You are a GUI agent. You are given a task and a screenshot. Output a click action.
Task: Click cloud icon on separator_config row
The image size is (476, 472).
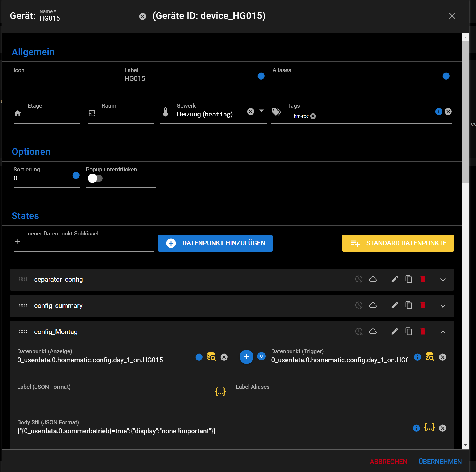point(373,279)
